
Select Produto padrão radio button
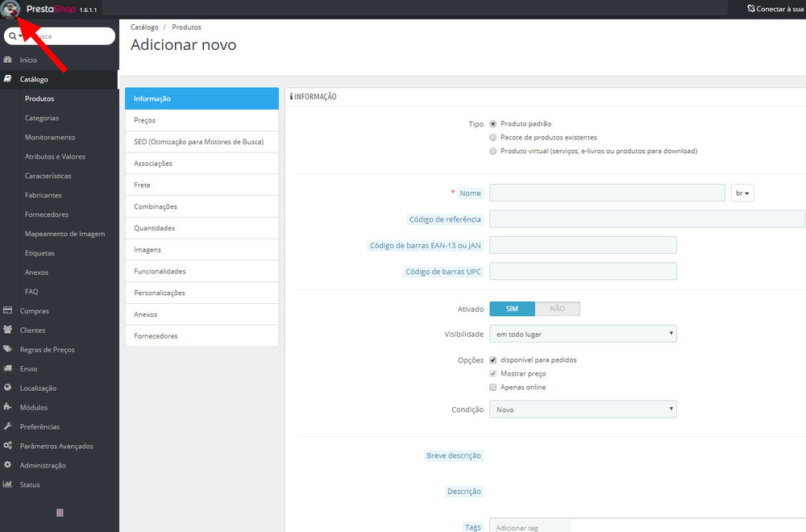coord(493,124)
